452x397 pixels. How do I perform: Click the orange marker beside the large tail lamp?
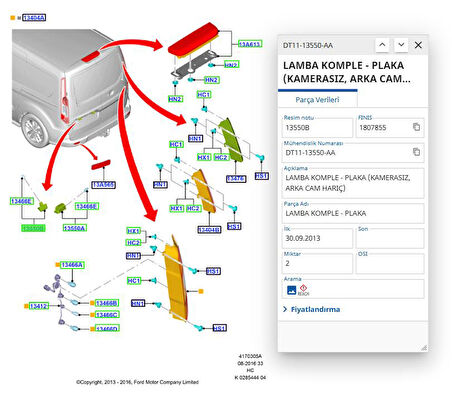tap(201, 291)
